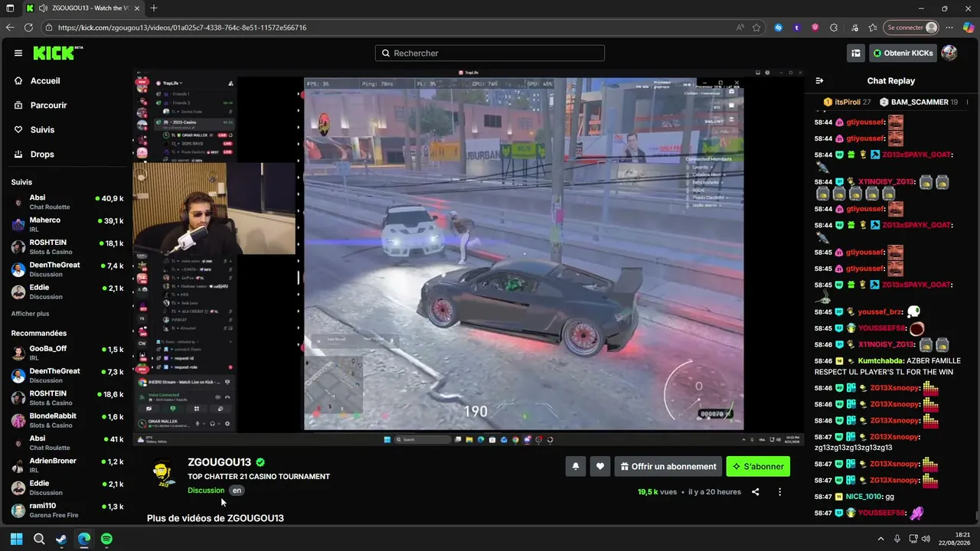980x551 pixels.
Task: Click the browser address bar URL
Action: pyautogui.click(x=182, y=28)
